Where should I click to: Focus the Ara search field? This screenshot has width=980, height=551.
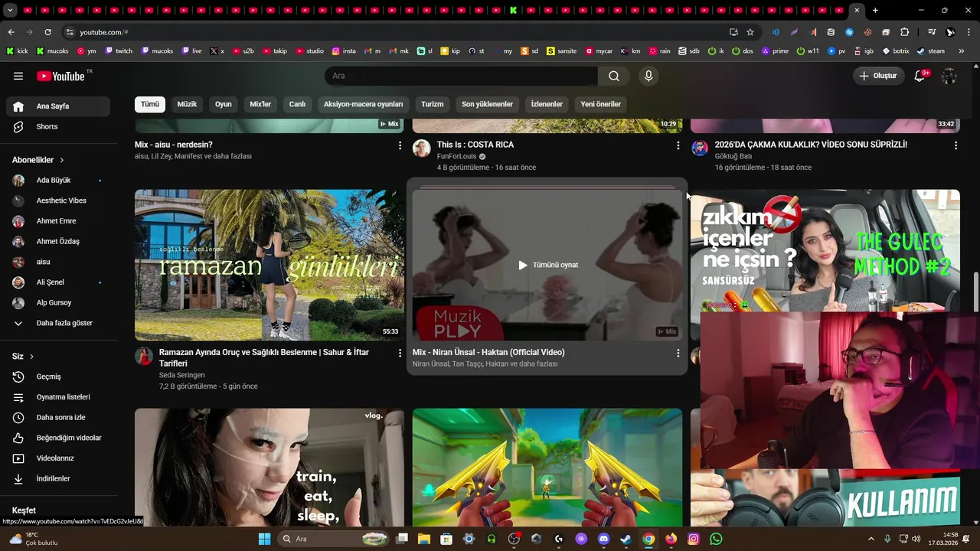[x=461, y=76]
